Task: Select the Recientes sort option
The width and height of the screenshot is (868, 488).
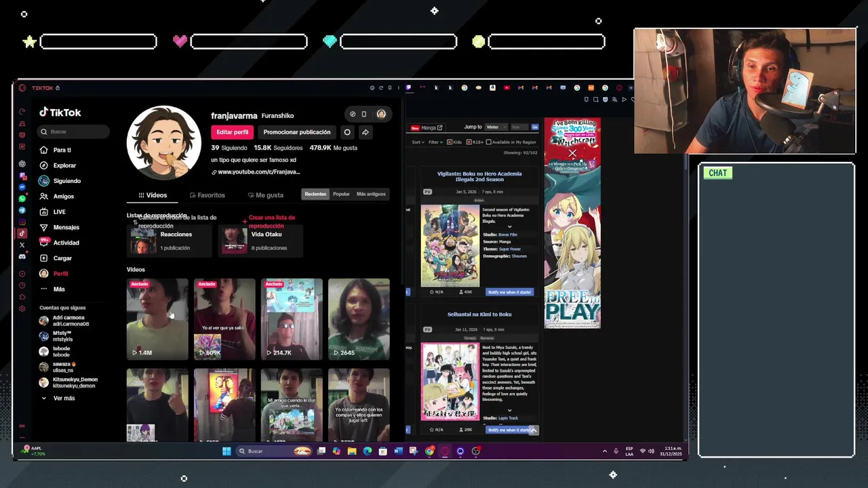Action: click(315, 194)
